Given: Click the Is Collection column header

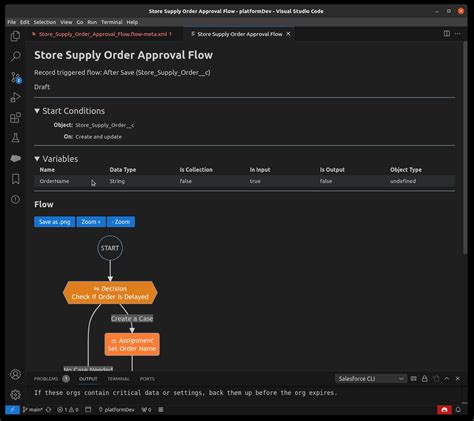Looking at the screenshot, I should pos(196,170).
